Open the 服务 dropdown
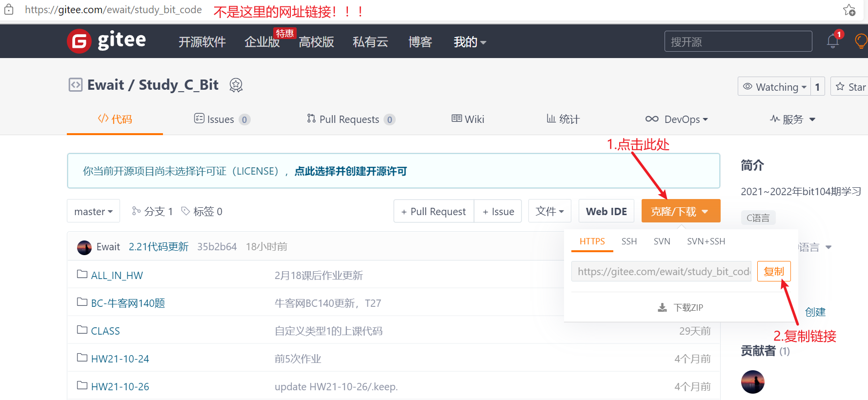 [x=793, y=119]
